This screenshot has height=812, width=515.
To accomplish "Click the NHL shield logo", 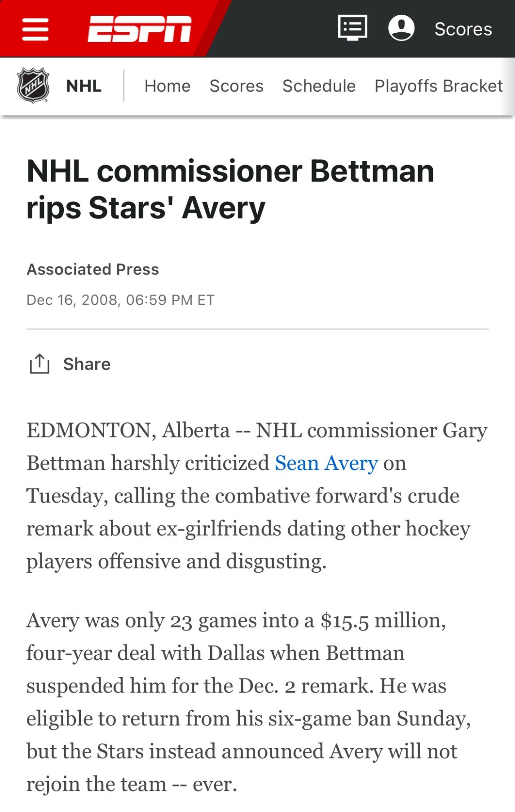I will click(33, 85).
